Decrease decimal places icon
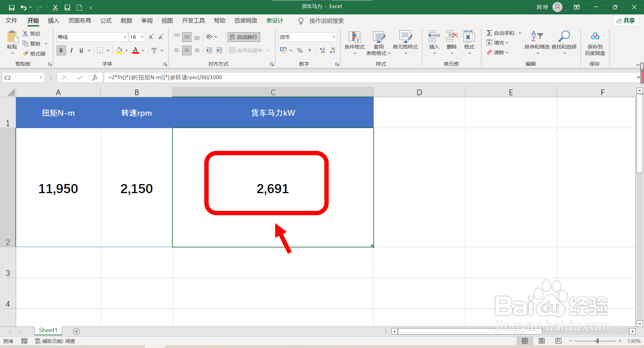The height and width of the screenshot is (348, 644). [332, 50]
